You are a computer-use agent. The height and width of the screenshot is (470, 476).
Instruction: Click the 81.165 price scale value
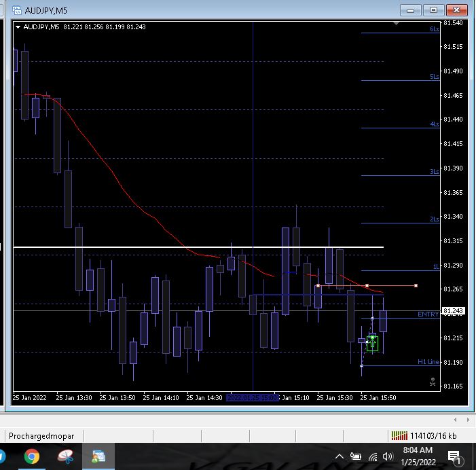click(x=453, y=386)
